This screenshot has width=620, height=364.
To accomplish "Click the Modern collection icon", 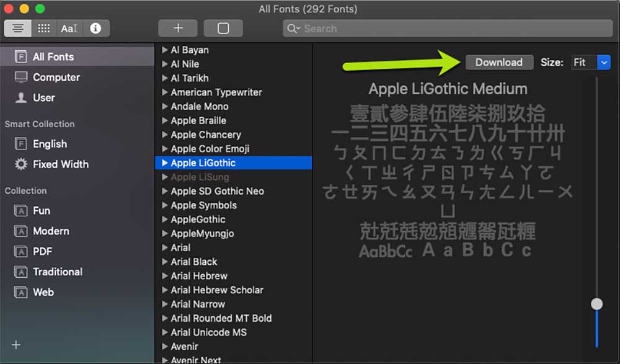I will point(20,231).
